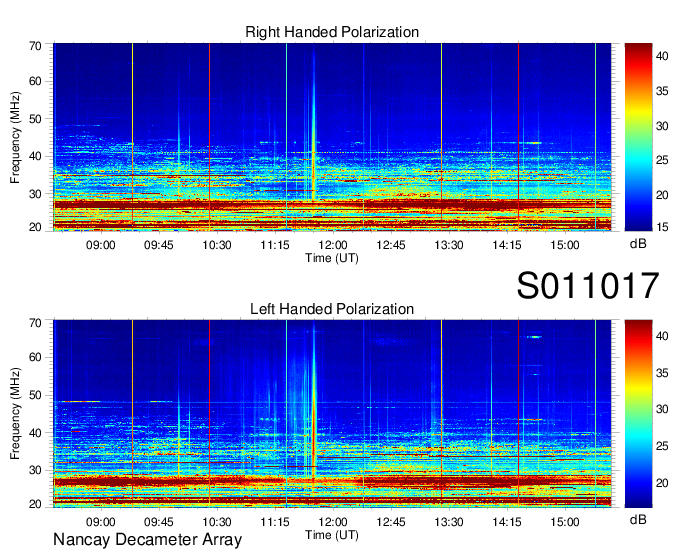Click the 12:00 time tick of Left Handed plot

pyautogui.click(x=333, y=522)
